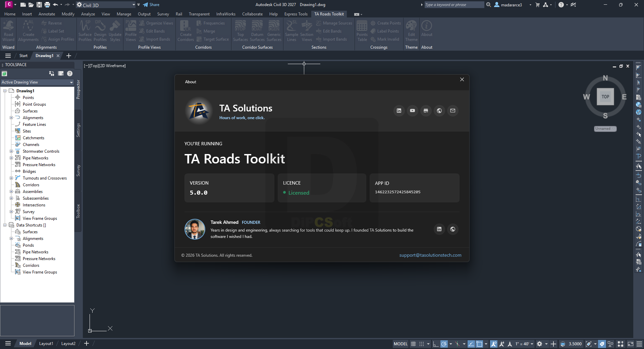Select Bridges in the Prospector tree

[x=29, y=171]
